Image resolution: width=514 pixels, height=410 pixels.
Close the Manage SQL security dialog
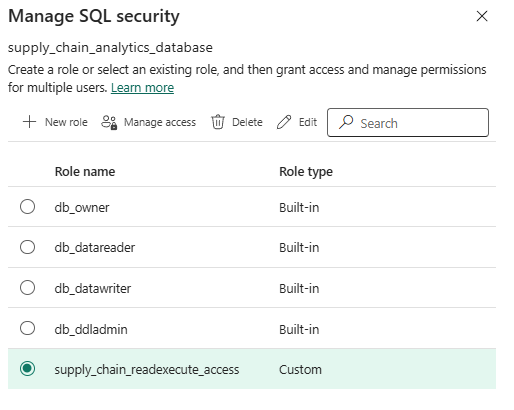click(x=482, y=16)
